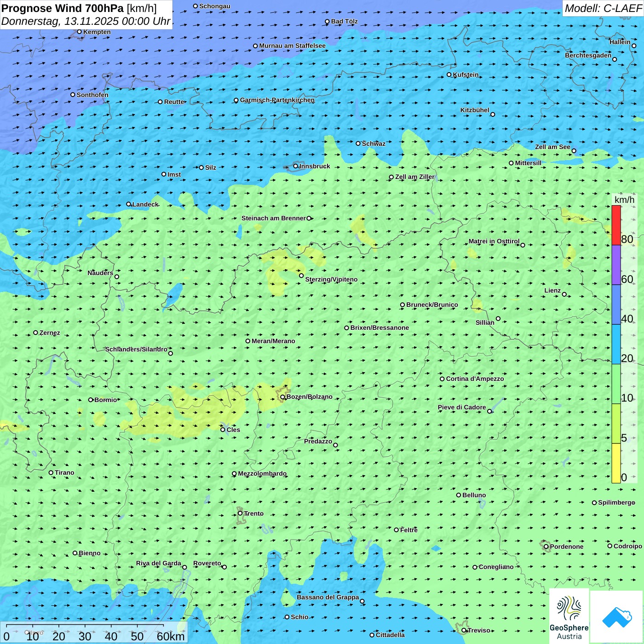
Task: Click the GeoSphere Austria logo
Action: click(569, 616)
